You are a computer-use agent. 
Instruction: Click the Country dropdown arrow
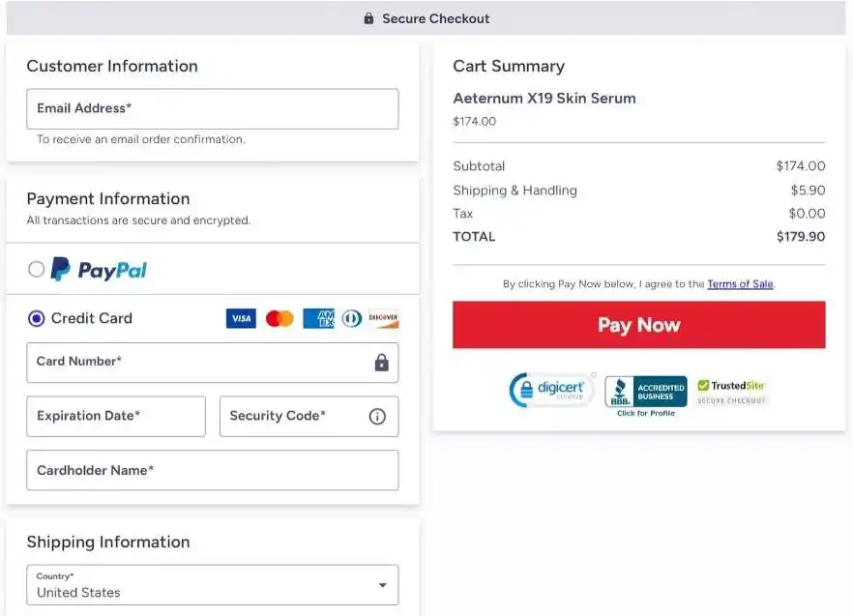click(383, 585)
